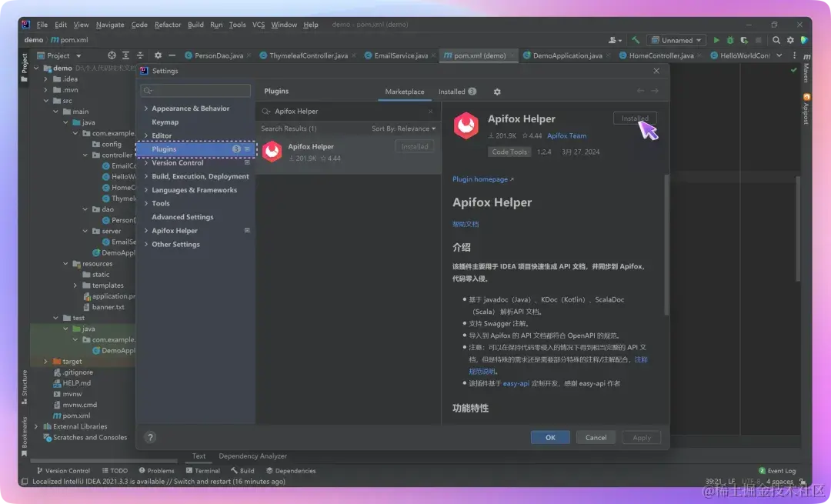Open the Maven tool window on right edge
This screenshot has height=504, width=831.
click(x=806, y=68)
